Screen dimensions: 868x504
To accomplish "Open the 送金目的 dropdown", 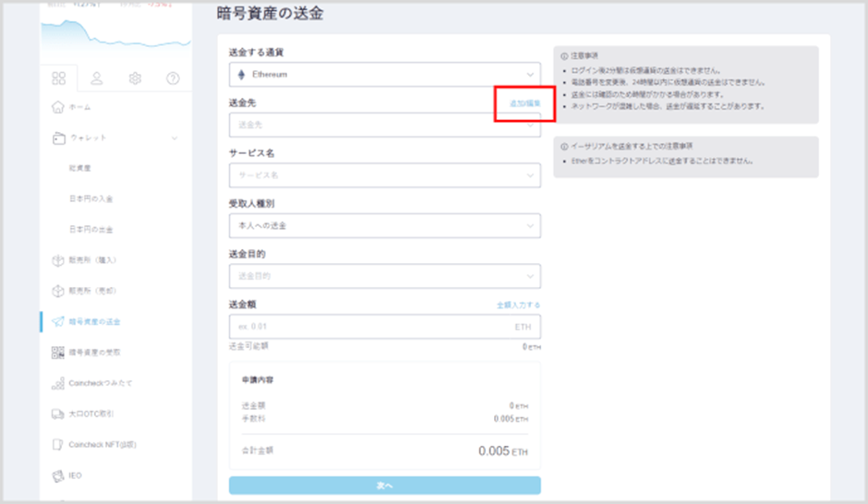I will pos(384,276).
